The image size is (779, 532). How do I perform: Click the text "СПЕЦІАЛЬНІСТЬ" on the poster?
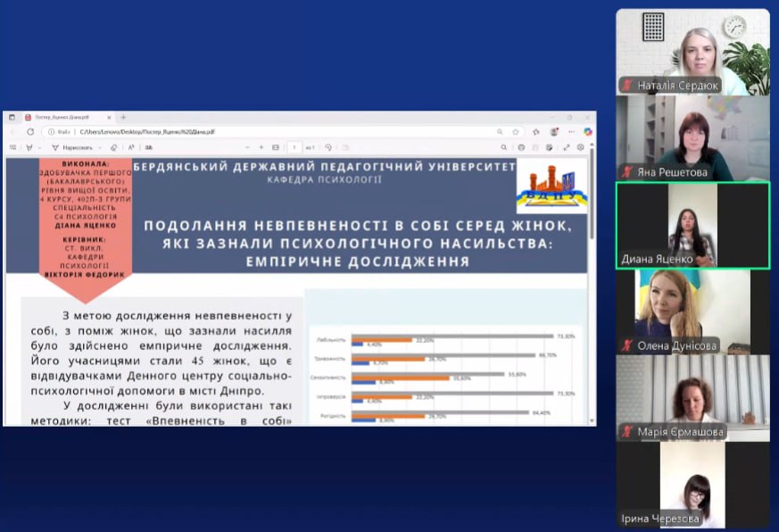click(x=85, y=208)
